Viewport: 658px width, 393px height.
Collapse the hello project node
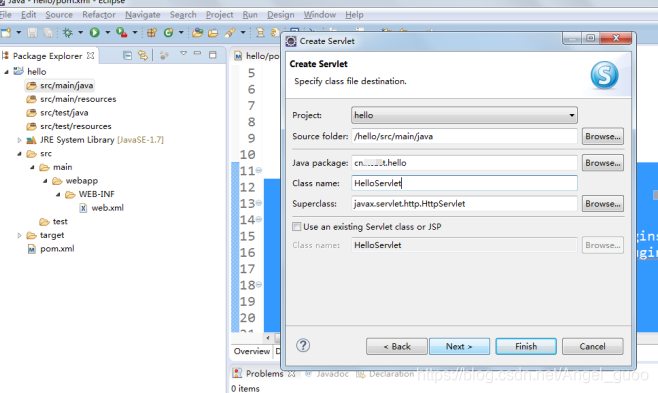click(x=6, y=72)
